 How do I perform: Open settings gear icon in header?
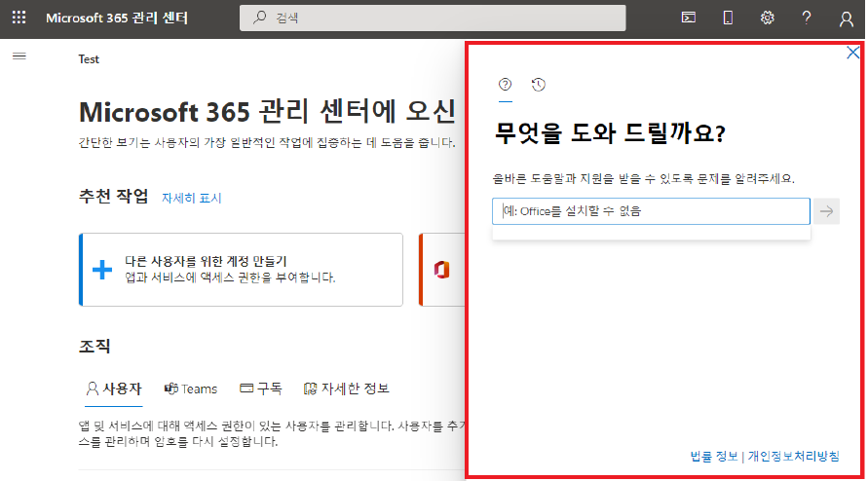[767, 18]
